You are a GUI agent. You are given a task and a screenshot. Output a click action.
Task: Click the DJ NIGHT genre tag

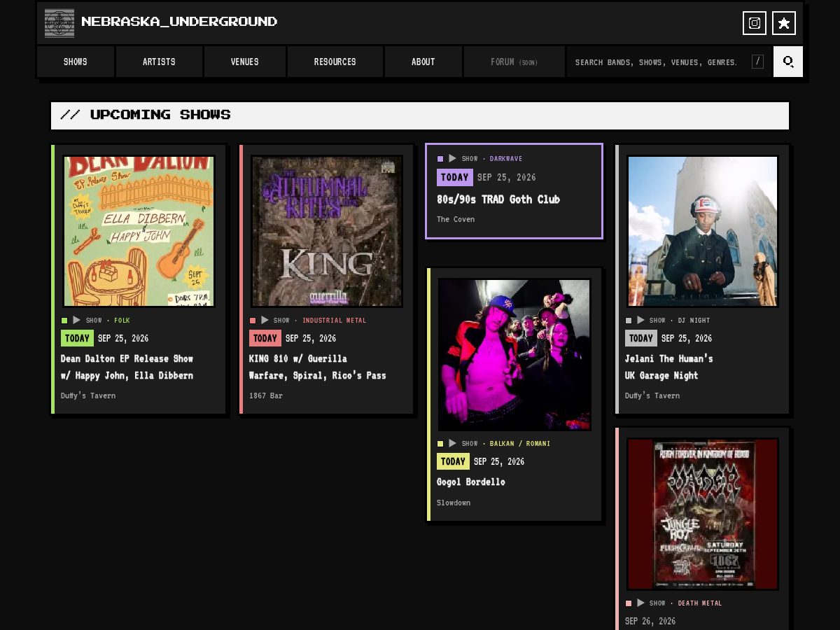tap(694, 321)
